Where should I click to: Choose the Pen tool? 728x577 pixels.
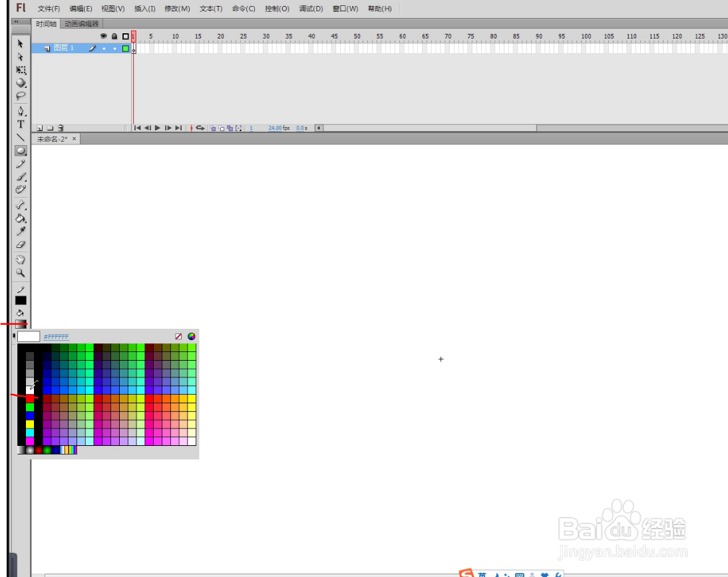coord(21,110)
